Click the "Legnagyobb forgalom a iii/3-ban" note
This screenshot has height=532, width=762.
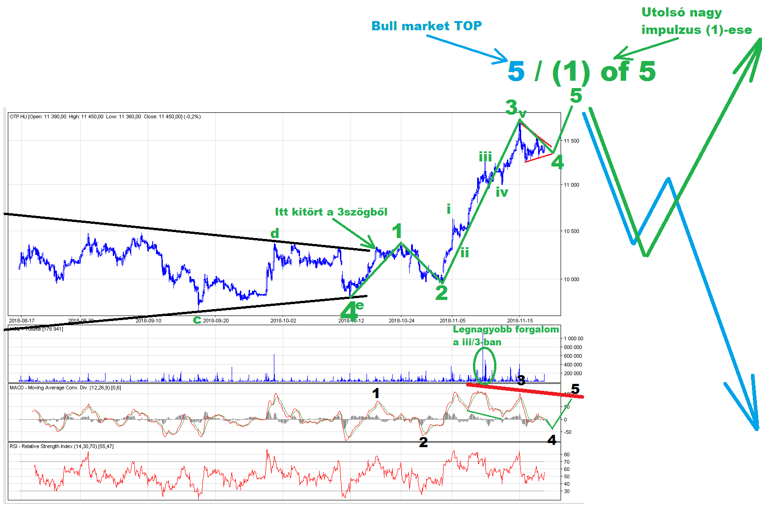pyautogui.click(x=505, y=335)
